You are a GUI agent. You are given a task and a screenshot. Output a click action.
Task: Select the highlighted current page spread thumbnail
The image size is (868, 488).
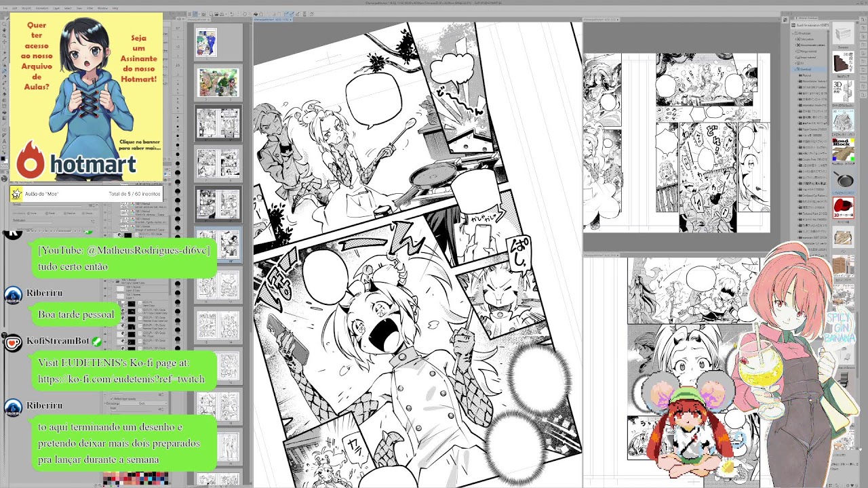tap(218, 244)
